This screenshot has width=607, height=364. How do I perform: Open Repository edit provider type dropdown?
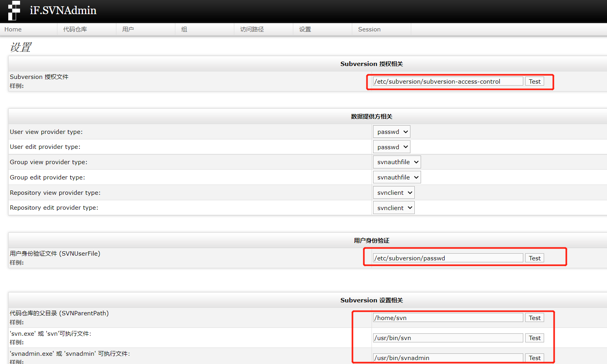tap(394, 208)
